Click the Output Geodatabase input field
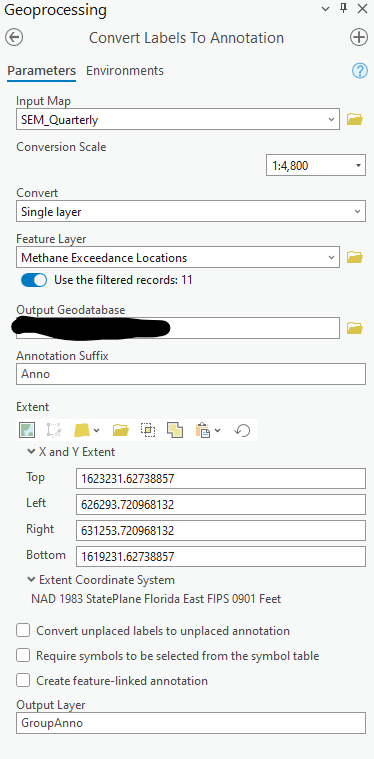The width and height of the screenshot is (374, 759). click(178, 328)
